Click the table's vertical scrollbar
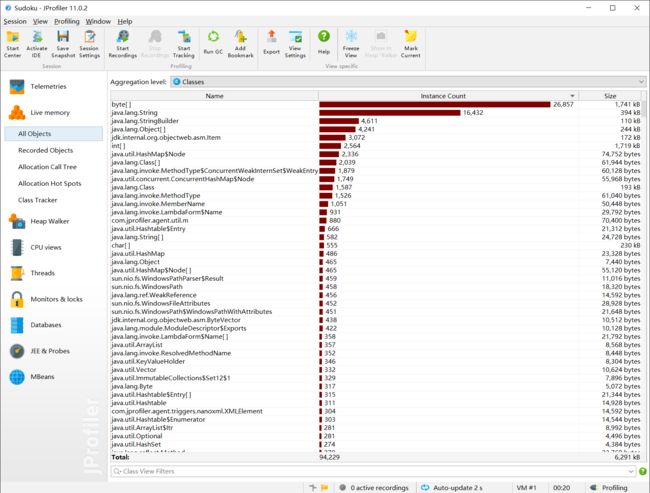The width and height of the screenshot is (650, 493). 644,275
